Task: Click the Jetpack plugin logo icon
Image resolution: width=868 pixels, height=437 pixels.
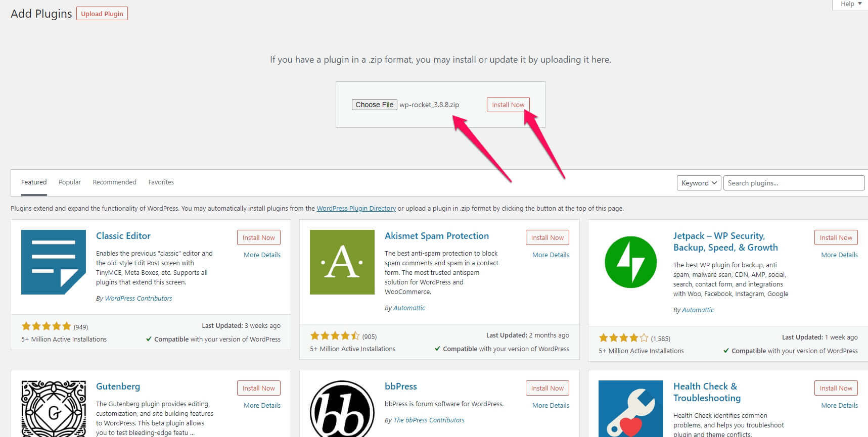Action: point(631,262)
